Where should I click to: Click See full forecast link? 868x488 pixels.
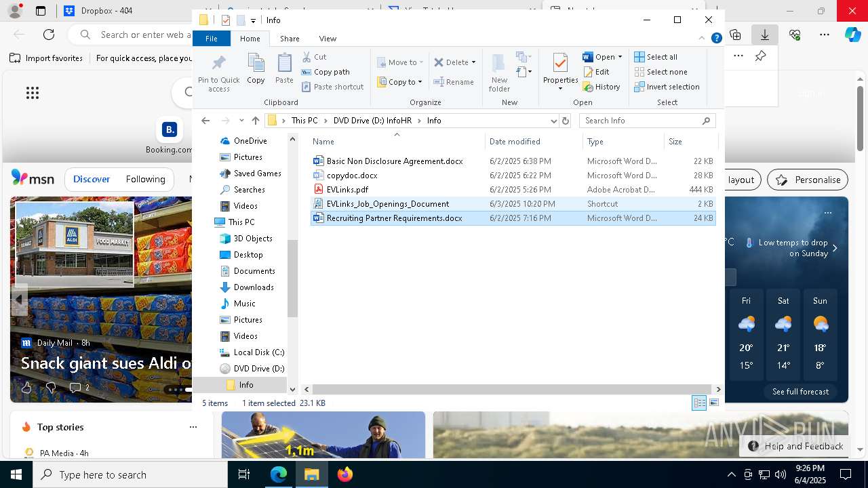coord(800,392)
